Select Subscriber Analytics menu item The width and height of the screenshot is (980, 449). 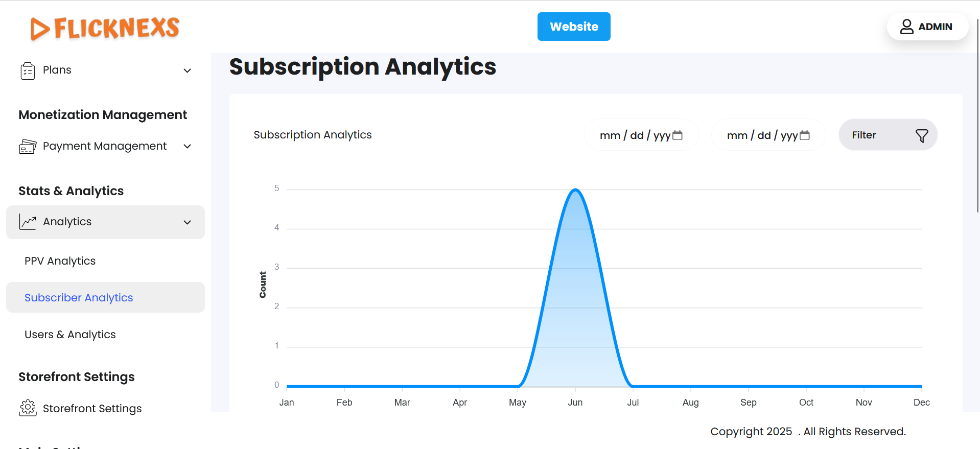pos(79,298)
